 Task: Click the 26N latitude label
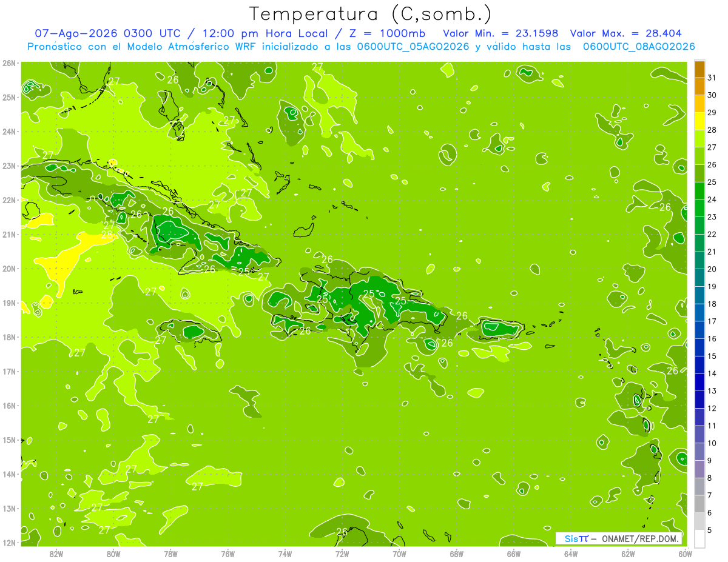coord(8,63)
